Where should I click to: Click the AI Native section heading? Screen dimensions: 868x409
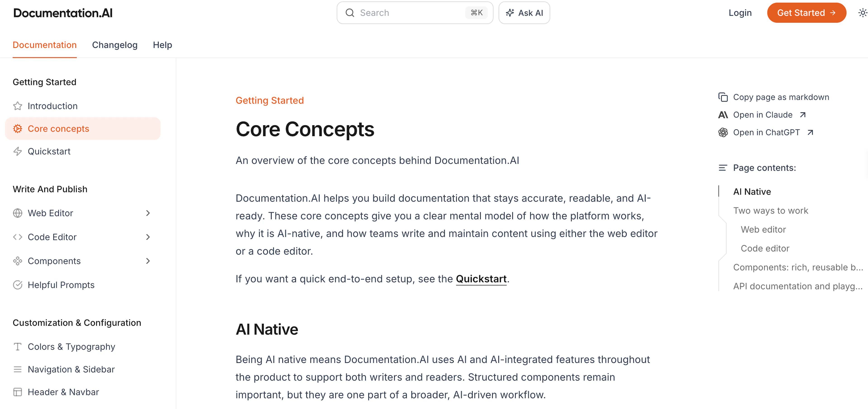pos(267,329)
